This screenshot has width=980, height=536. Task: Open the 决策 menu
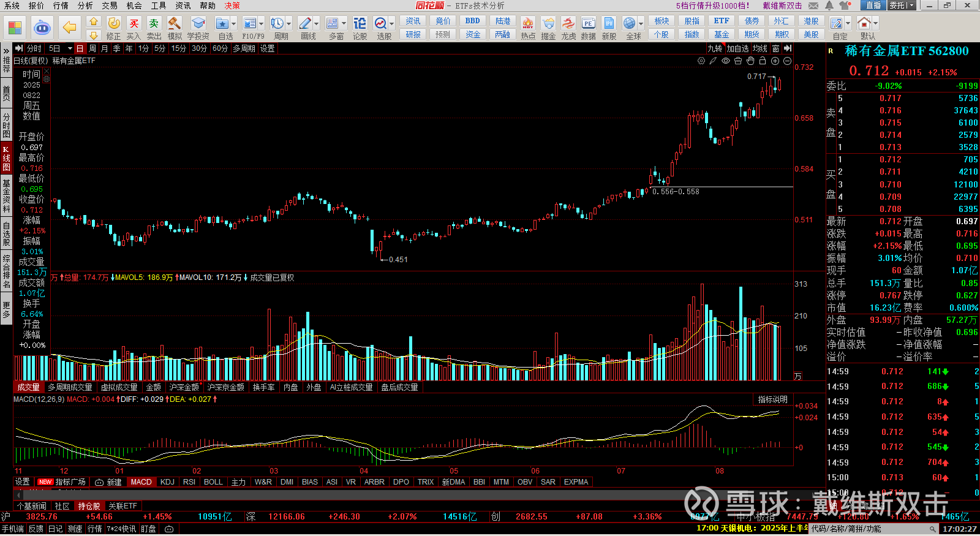coord(232,6)
